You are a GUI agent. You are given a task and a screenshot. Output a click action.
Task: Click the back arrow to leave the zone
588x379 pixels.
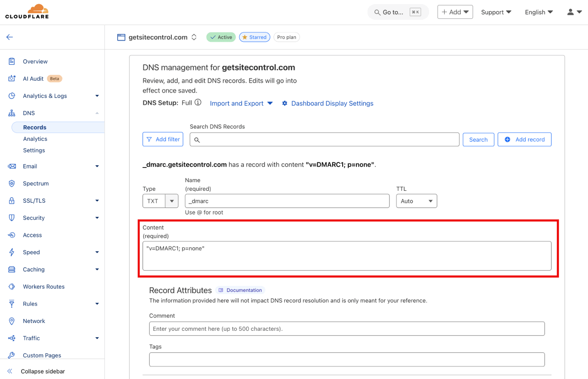[9, 37]
